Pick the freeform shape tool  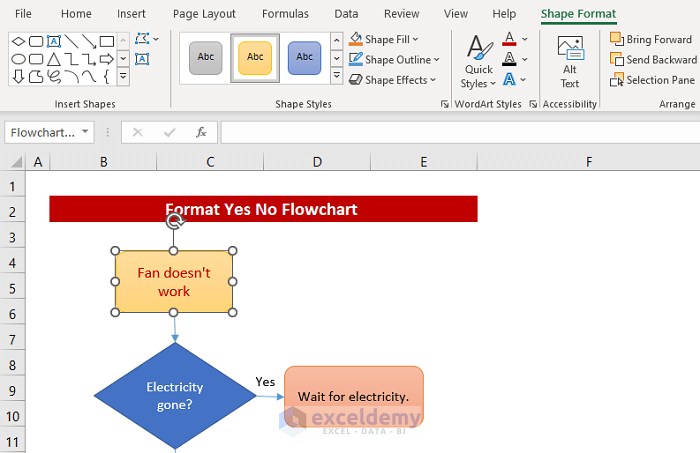(36, 76)
